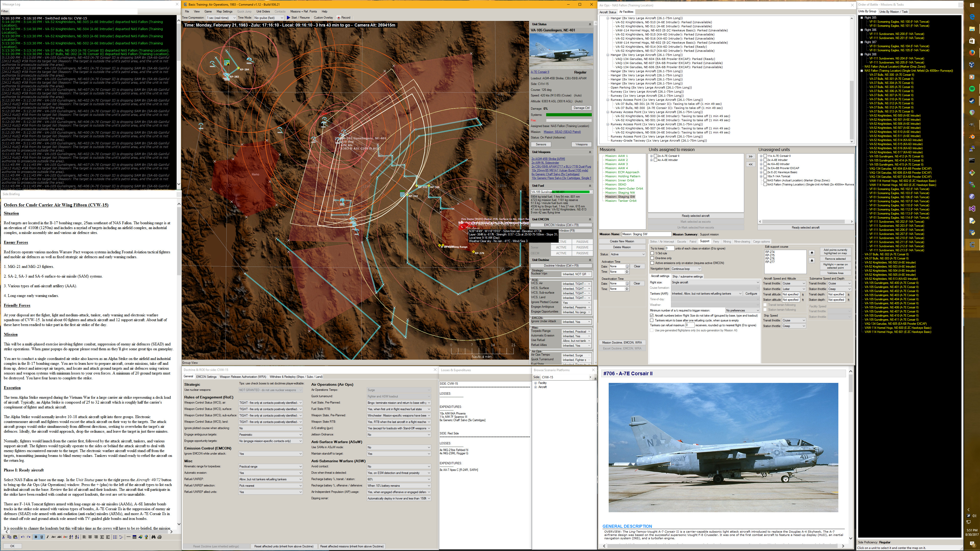Switch to the Aircraft Status tab
Screen dimensions: 980x551
click(x=608, y=12)
